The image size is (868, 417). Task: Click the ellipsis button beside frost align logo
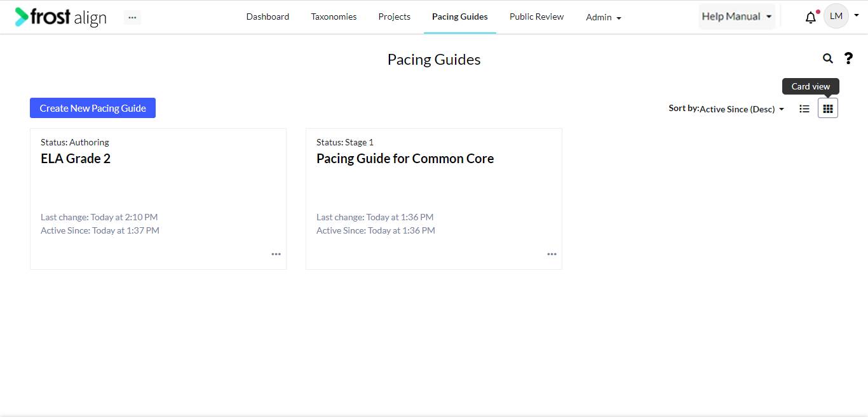click(132, 18)
